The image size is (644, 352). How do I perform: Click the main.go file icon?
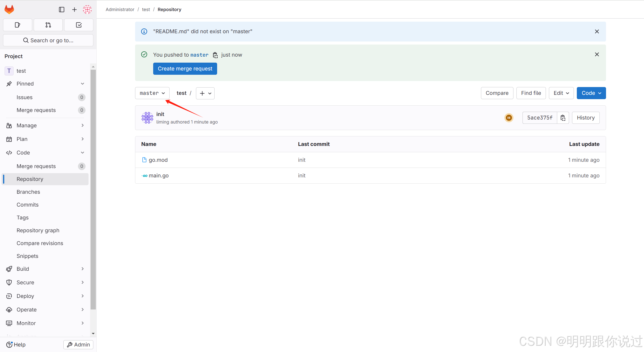[x=144, y=176]
